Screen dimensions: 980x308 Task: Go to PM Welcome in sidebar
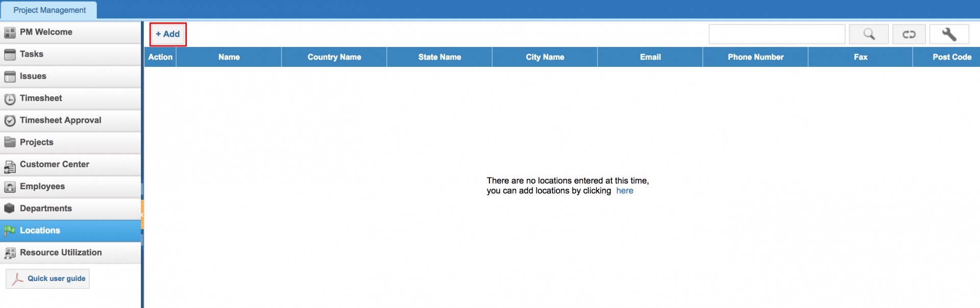click(x=70, y=32)
